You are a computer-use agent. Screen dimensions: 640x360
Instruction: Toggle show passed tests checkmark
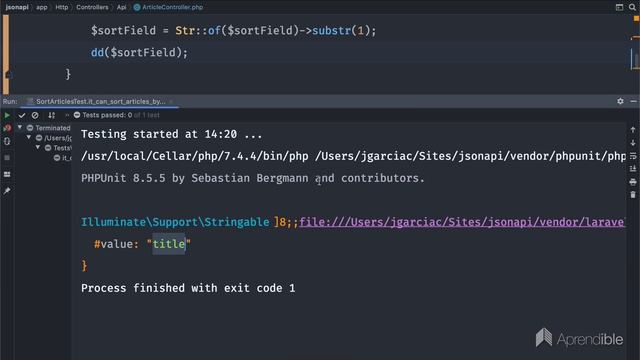22,116
